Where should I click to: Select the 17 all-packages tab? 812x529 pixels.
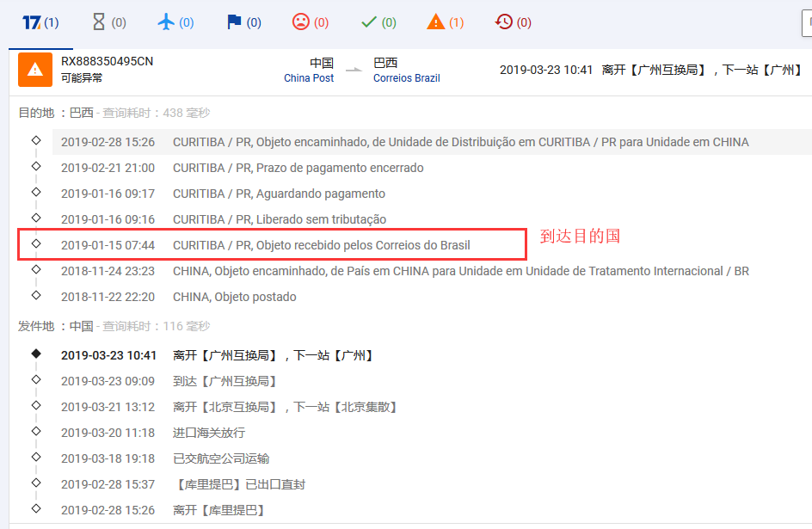point(40,23)
